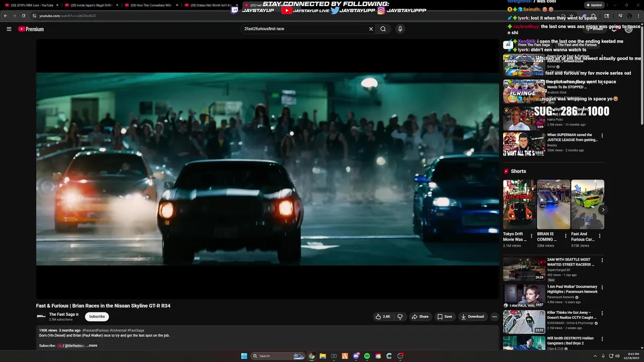644x362 pixels.
Task: Open more actions ellipsis under the video
Action: (495, 317)
